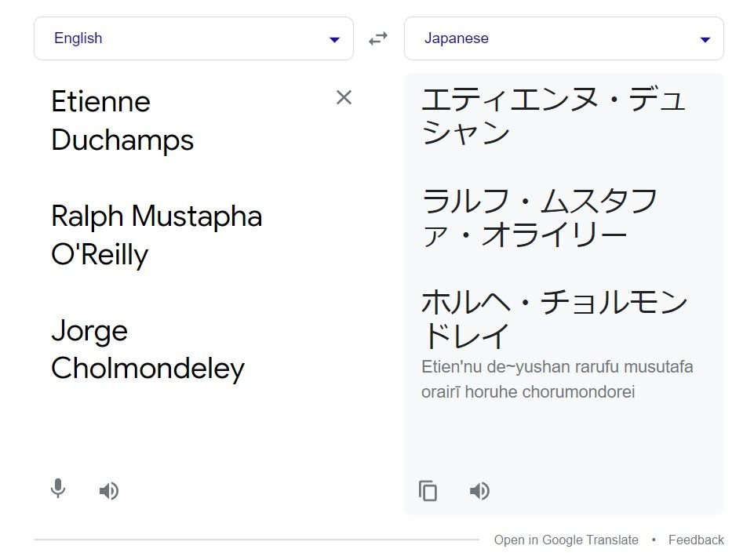Click the Japanese language label
This screenshot has width=754, height=560.
[x=456, y=38]
